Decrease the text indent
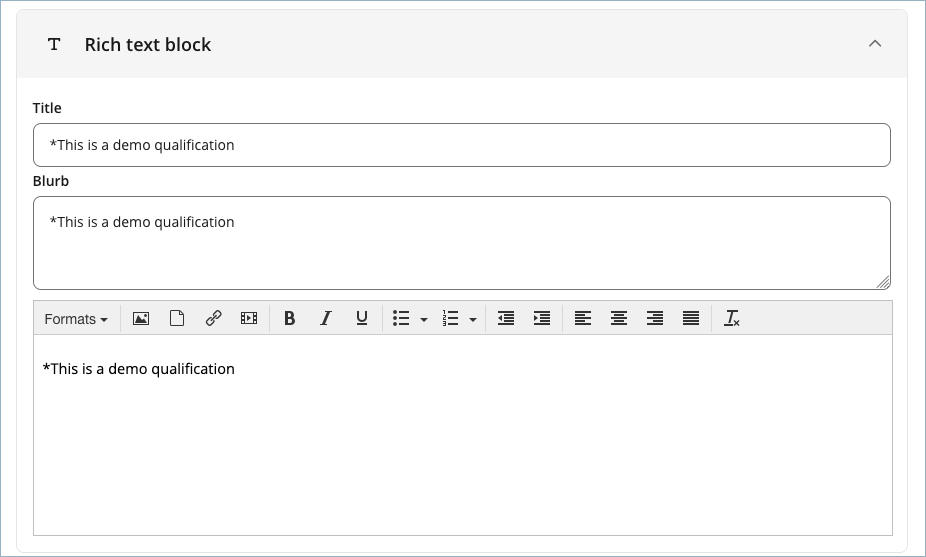The height and width of the screenshot is (557, 926). click(x=506, y=318)
